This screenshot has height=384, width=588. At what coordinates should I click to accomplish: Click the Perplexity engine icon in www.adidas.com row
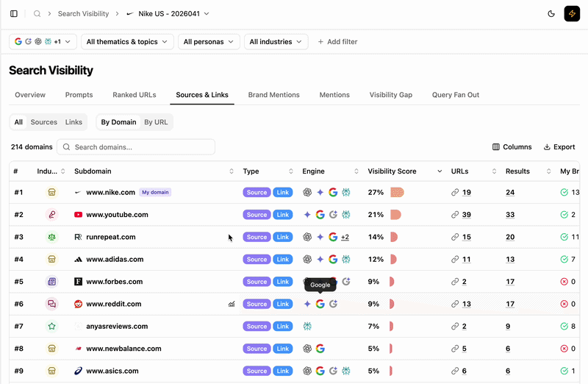[x=345, y=260]
